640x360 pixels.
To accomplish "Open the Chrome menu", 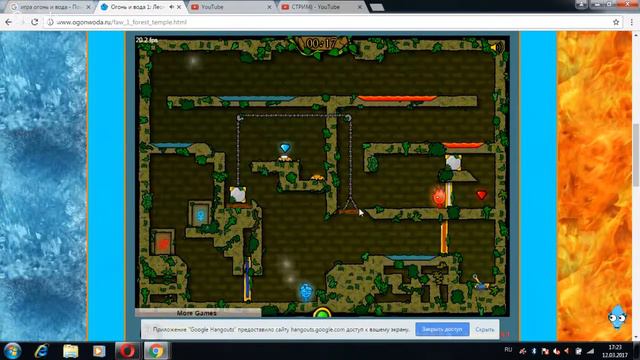I will click(632, 22).
